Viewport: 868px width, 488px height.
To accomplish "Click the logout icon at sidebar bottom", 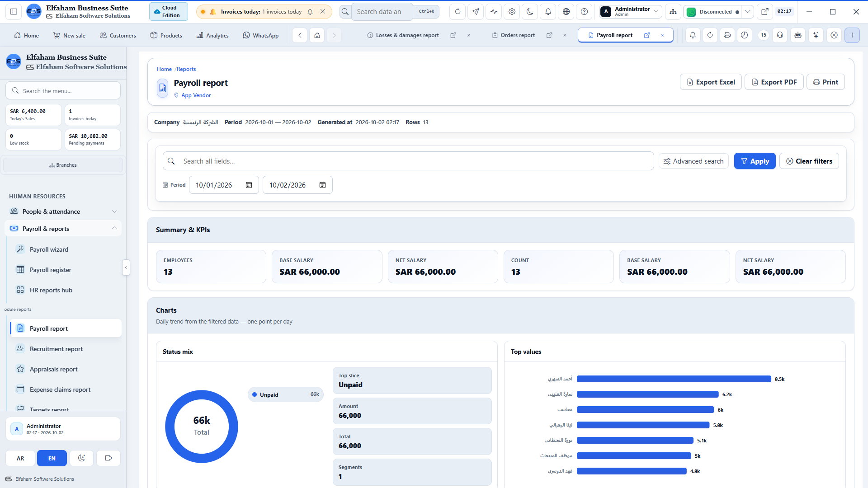I will (108, 458).
